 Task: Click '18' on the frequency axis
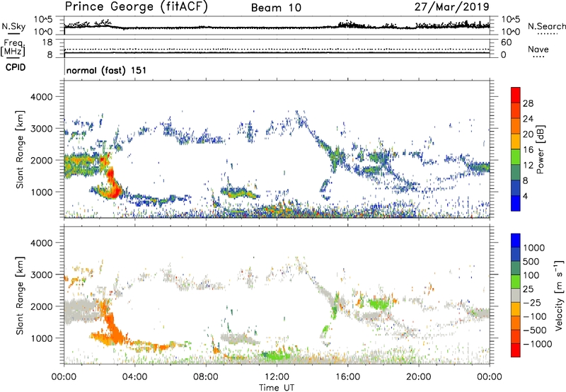click(47, 42)
